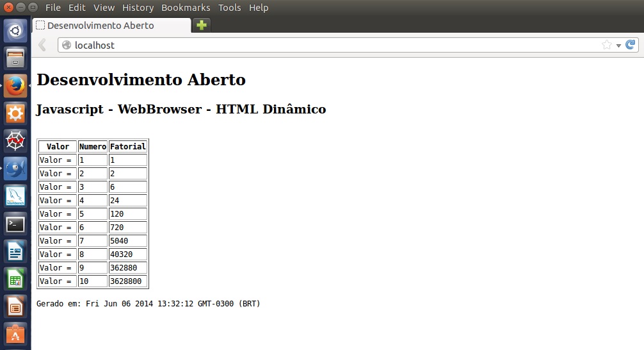Launch Bluefish editor from the launcher

point(15,169)
